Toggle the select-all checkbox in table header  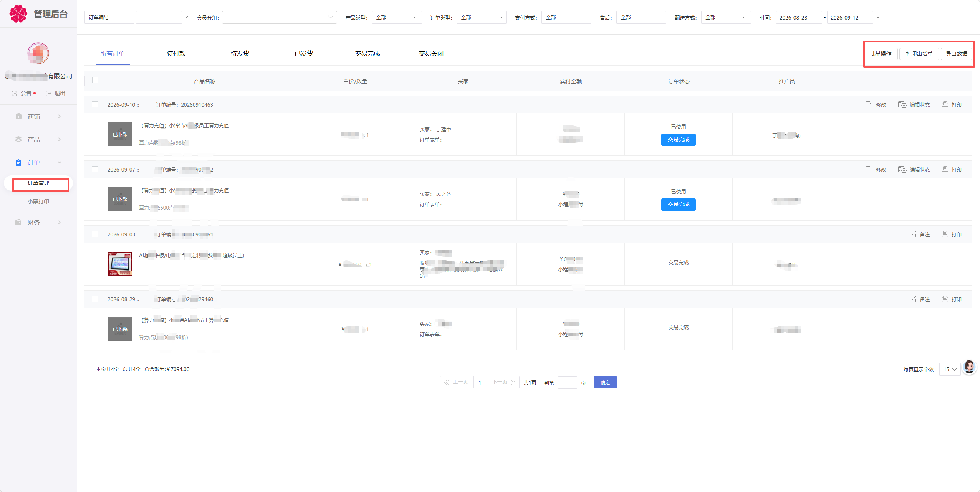(x=95, y=80)
